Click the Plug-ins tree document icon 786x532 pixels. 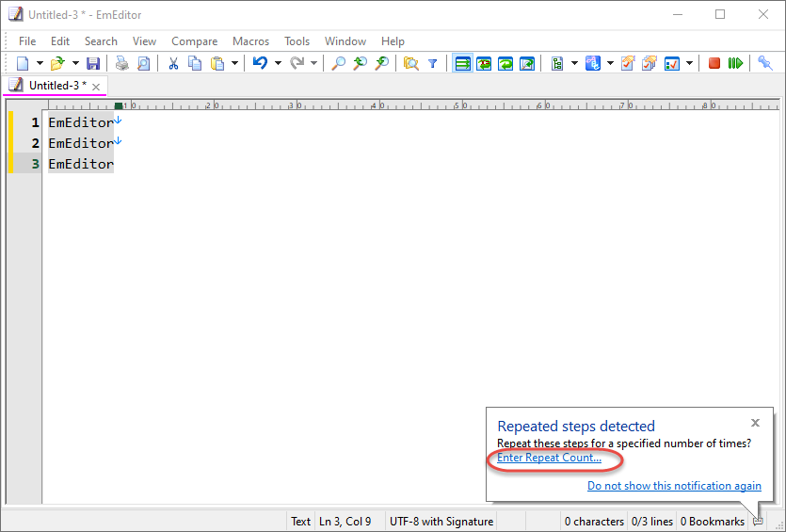pos(557,64)
